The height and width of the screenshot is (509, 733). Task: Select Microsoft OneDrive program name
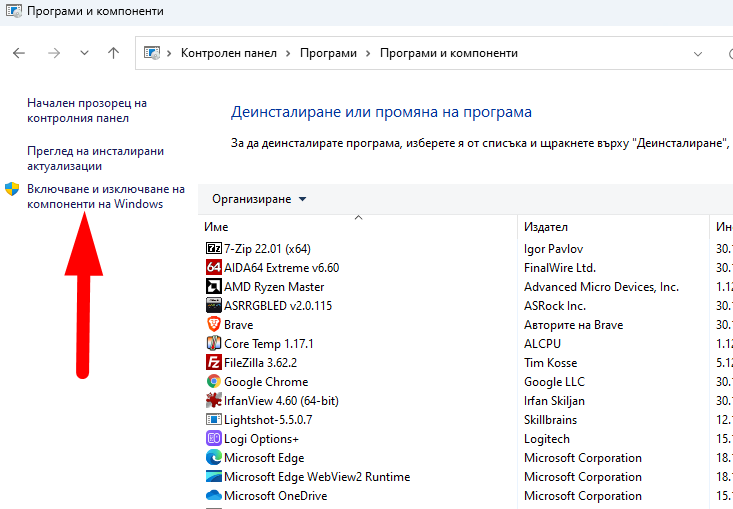pos(275,495)
